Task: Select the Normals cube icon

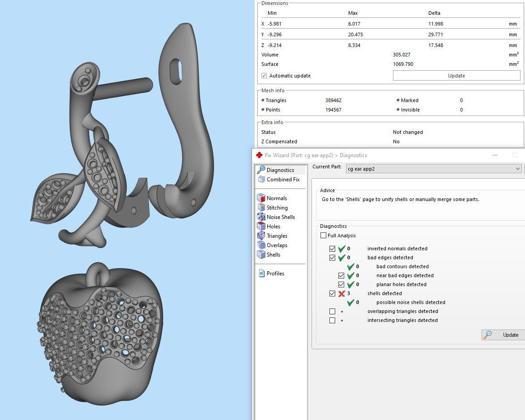Action: pos(261,198)
